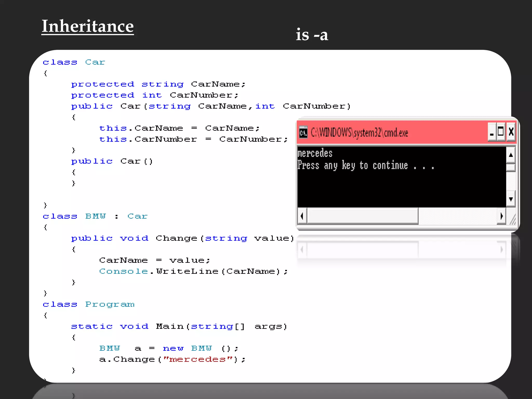Click the cmd.exe system icon in title bar
Screen dimensions: 532x399
[x=303, y=132]
